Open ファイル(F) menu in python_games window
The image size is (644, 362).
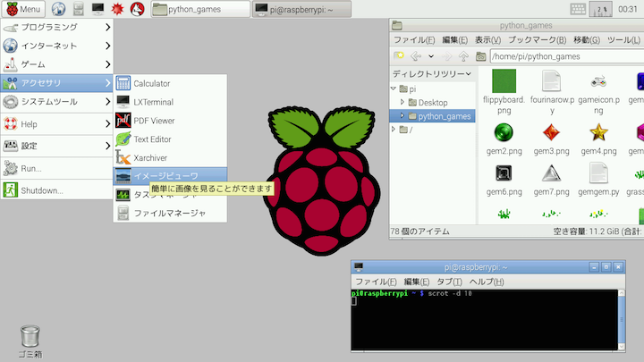pyautogui.click(x=414, y=40)
